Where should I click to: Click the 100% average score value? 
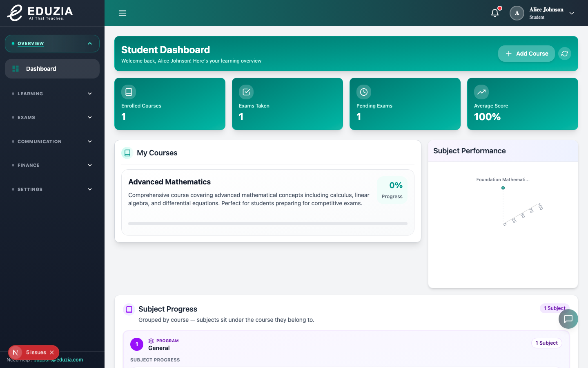point(487,117)
